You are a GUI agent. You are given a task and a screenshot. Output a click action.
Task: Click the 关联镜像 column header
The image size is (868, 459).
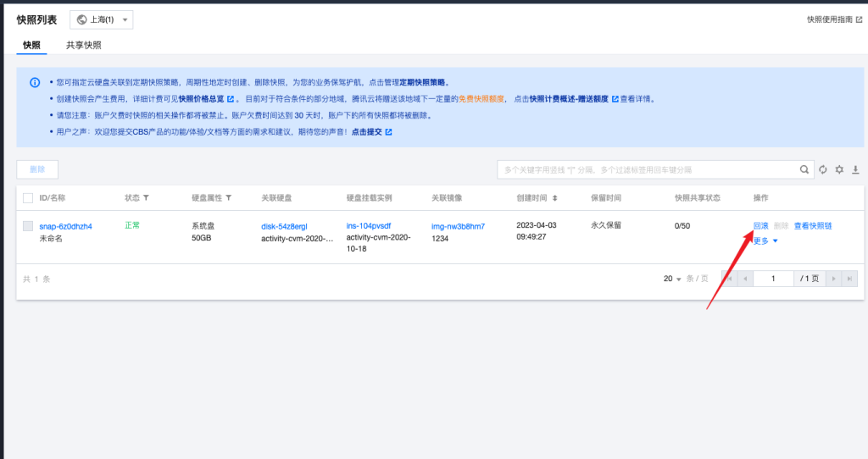tap(447, 197)
